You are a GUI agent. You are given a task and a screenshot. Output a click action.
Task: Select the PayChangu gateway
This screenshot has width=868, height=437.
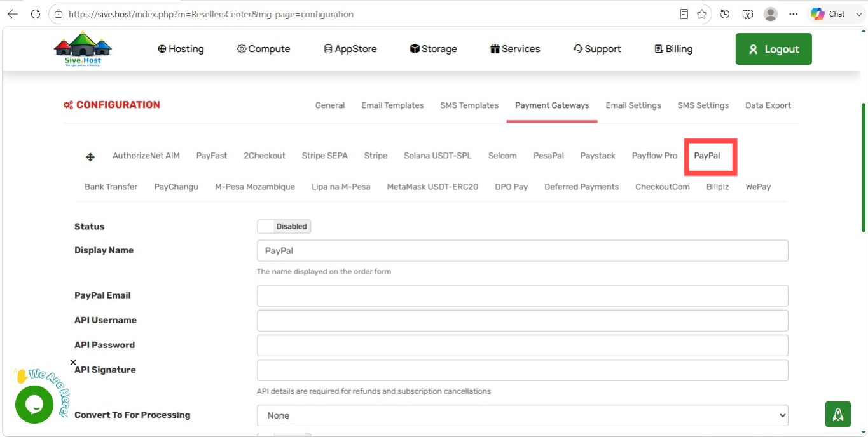pos(176,187)
